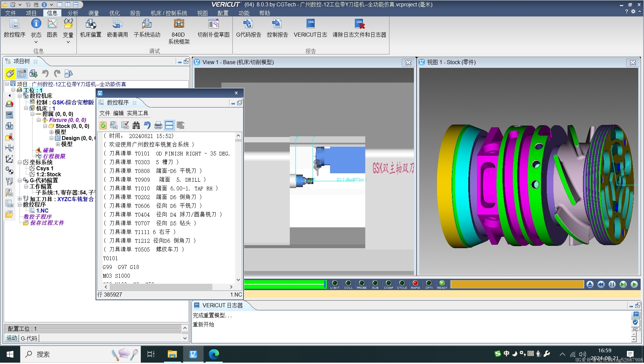Click the 嵌套调用 nested call icon
This screenshot has height=364, width=644.
[117, 28]
